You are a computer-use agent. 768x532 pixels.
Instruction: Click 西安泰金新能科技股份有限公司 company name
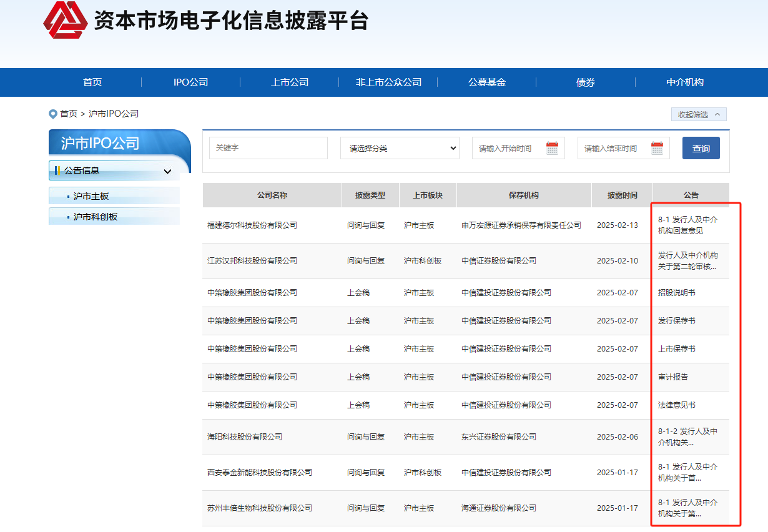[x=260, y=473]
